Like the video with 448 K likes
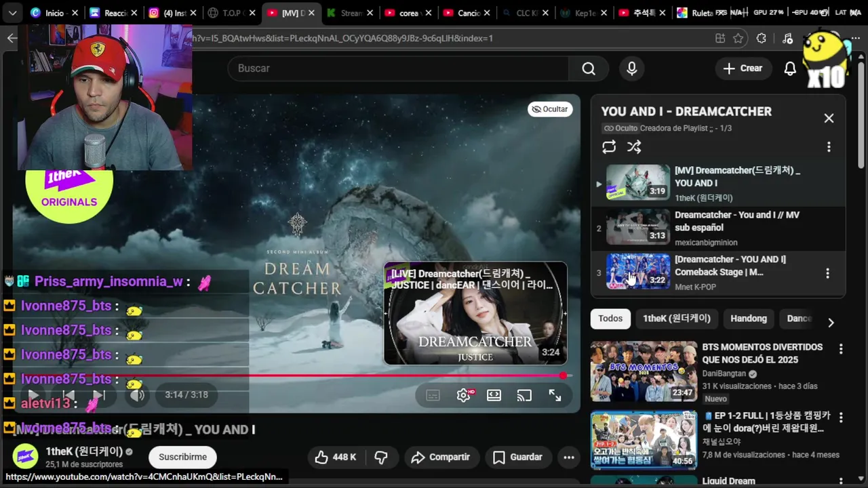This screenshot has width=868, height=488. tap(336, 457)
